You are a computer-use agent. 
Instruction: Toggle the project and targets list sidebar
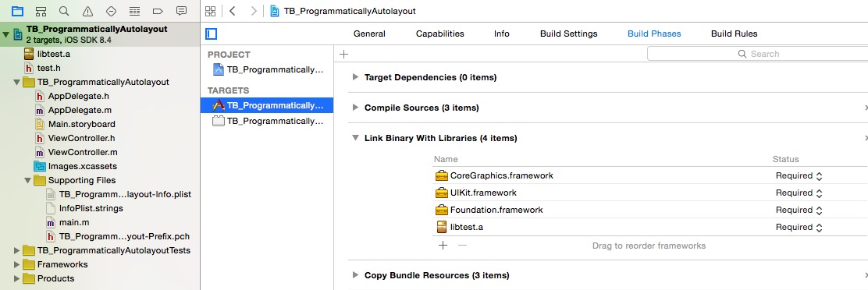point(211,34)
